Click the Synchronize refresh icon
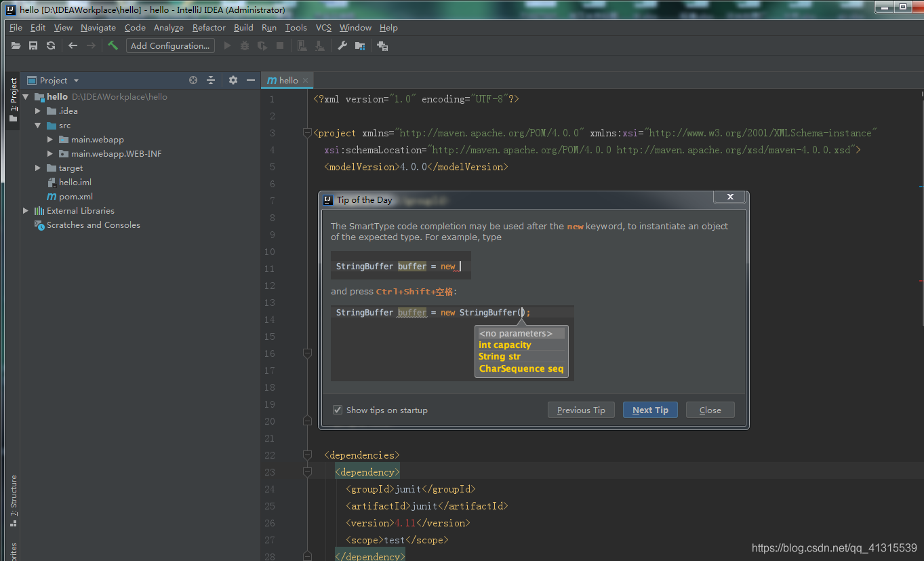924x561 pixels. pos(51,45)
